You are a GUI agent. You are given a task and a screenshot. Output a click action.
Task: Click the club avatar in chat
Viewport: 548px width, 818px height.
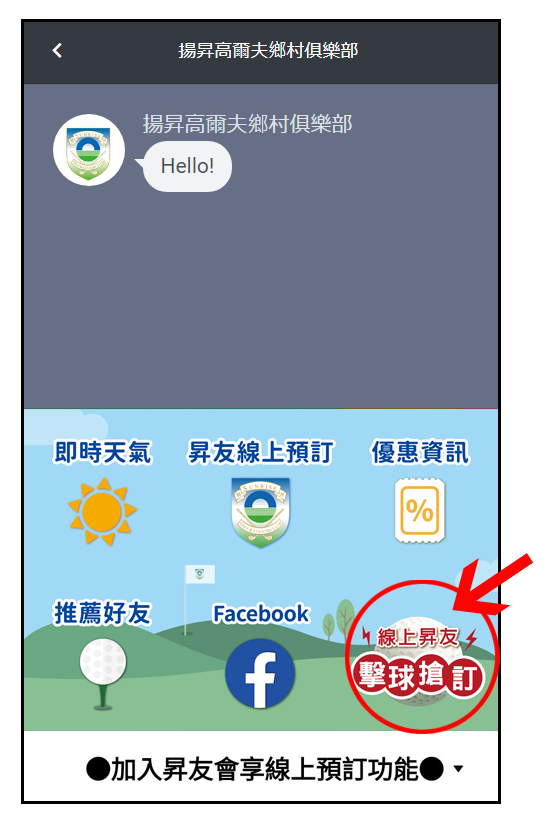(89, 150)
